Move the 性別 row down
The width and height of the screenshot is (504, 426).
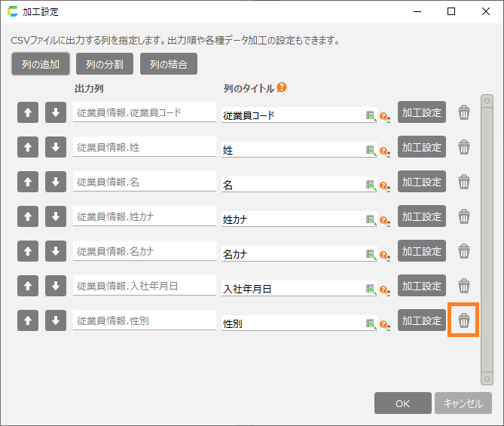(x=55, y=321)
